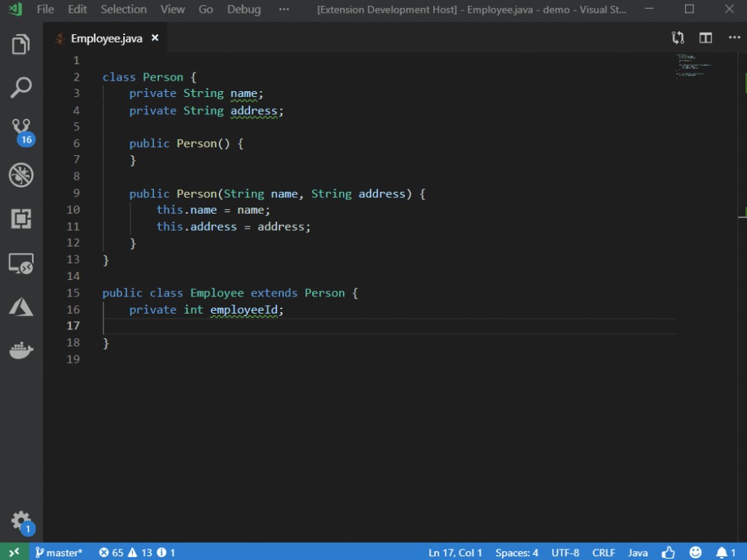The height and width of the screenshot is (560, 747).
Task: Click the minimap on the editor's right edge
Action: coord(693,67)
